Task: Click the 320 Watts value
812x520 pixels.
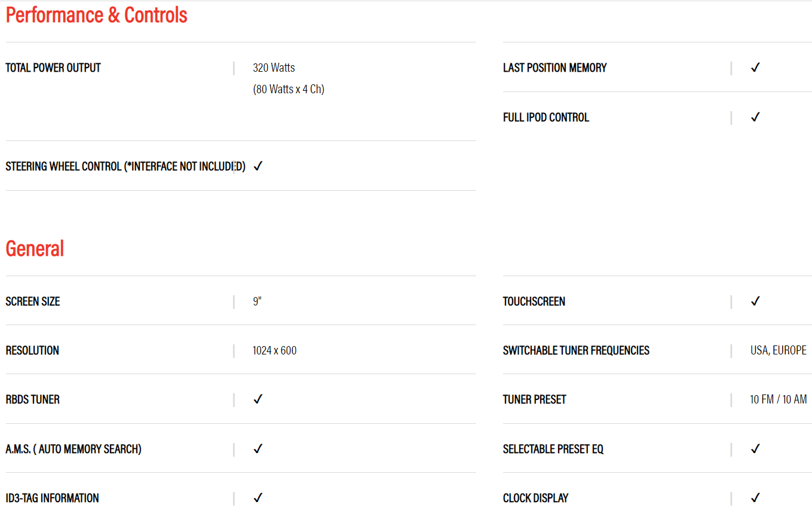Action: [274, 68]
